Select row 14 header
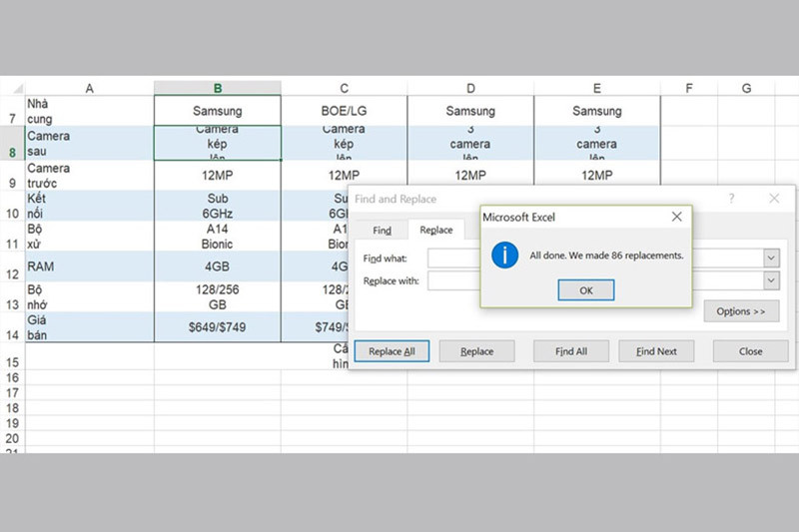This screenshot has height=532, width=799. [12, 326]
